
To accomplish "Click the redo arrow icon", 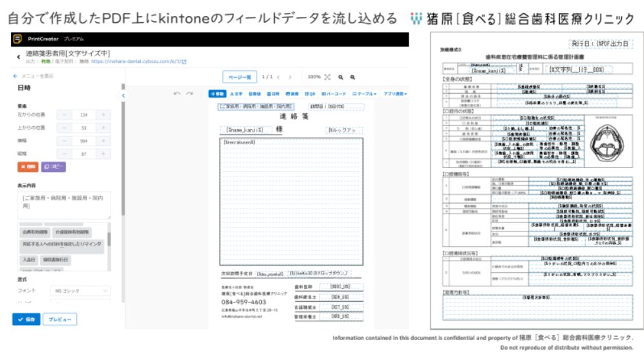I will click(189, 94).
